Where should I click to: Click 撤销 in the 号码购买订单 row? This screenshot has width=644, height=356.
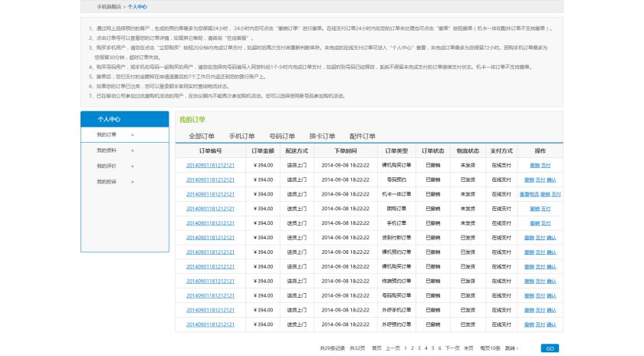point(529,295)
